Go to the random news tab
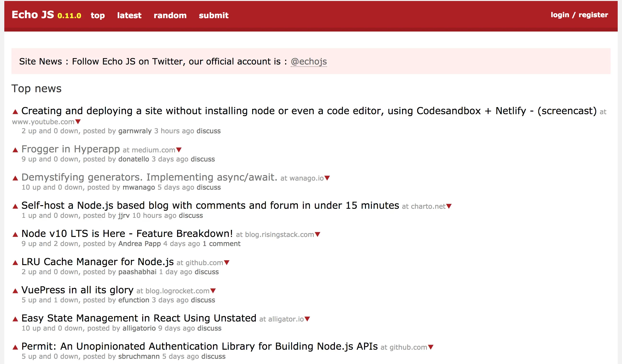Viewport: 622px width, 364px height. click(170, 15)
